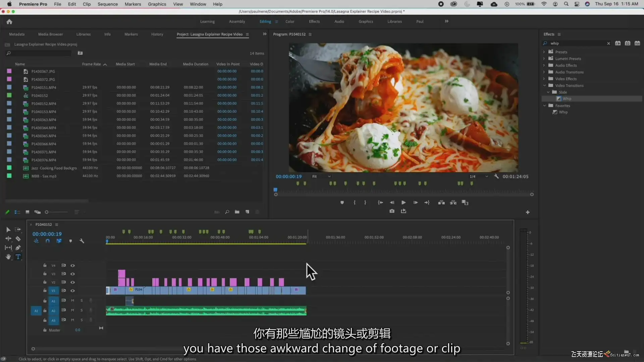Select the Type tool
Image resolution: width=644 pixels, height=362 pixels.
point(18,257)
